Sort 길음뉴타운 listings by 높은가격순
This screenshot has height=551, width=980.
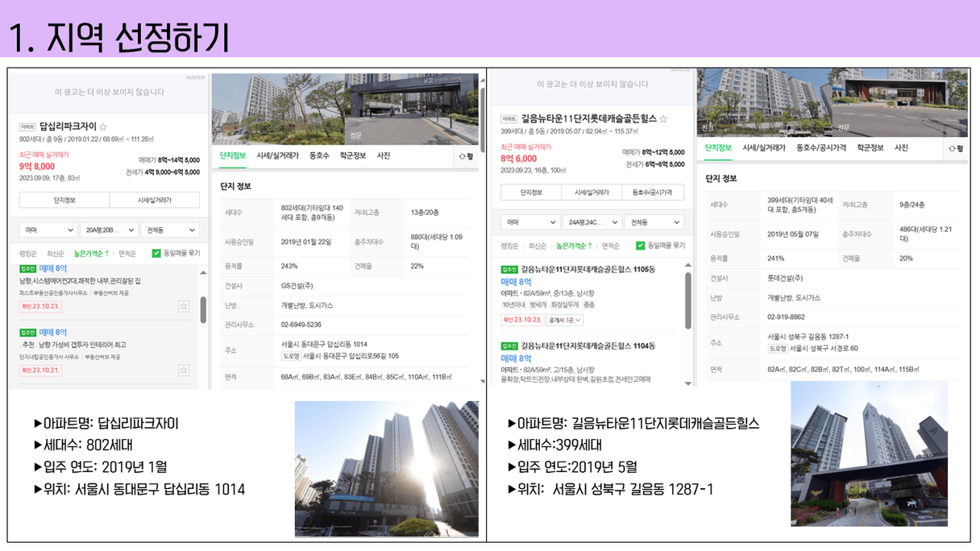(x=575, y=246)
